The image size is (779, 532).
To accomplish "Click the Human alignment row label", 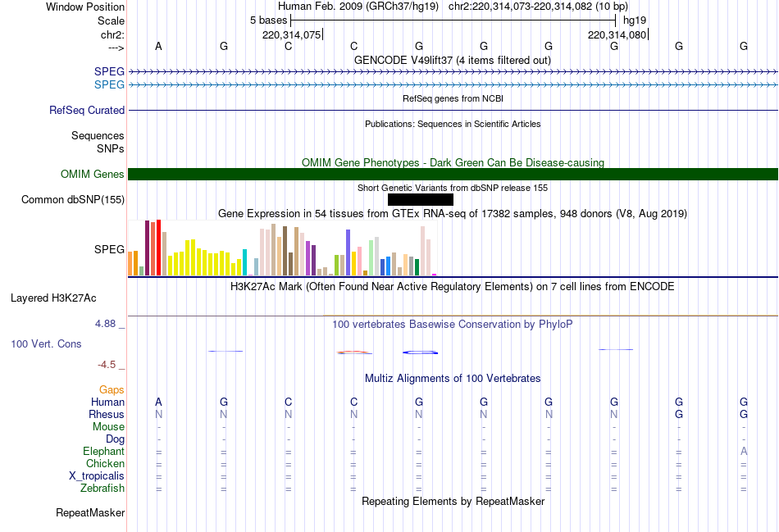I will 107,402.
